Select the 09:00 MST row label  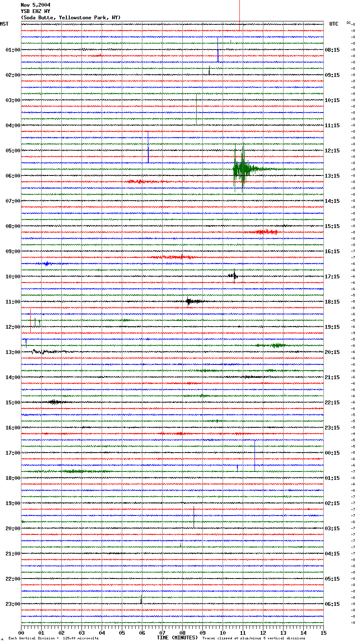click(13, 251)
